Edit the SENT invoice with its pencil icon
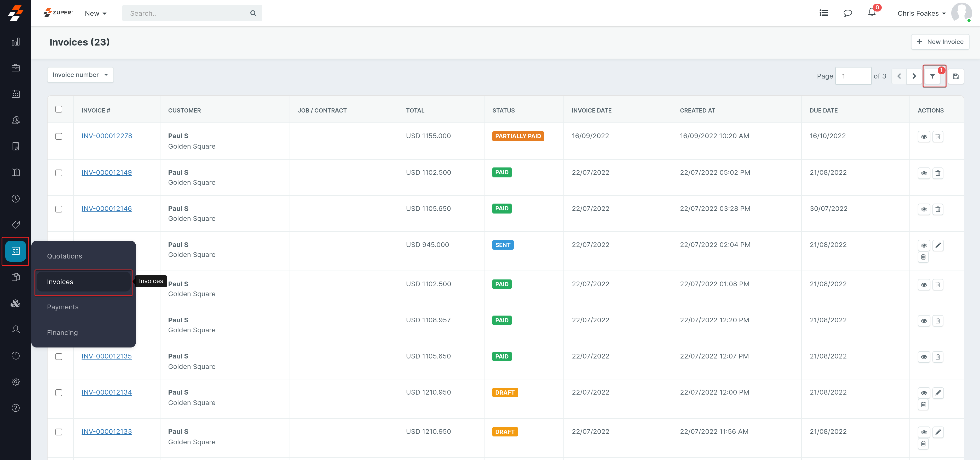980x460 pixels. (x=938, y=245)
